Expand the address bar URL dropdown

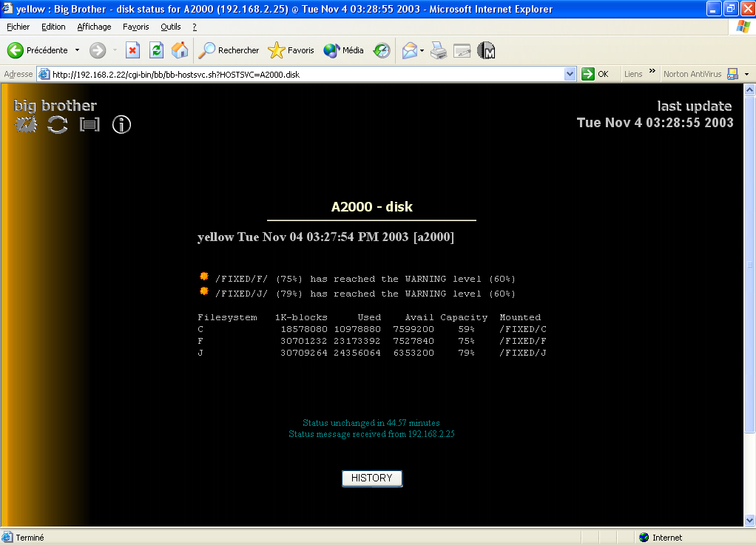[570, 74]
